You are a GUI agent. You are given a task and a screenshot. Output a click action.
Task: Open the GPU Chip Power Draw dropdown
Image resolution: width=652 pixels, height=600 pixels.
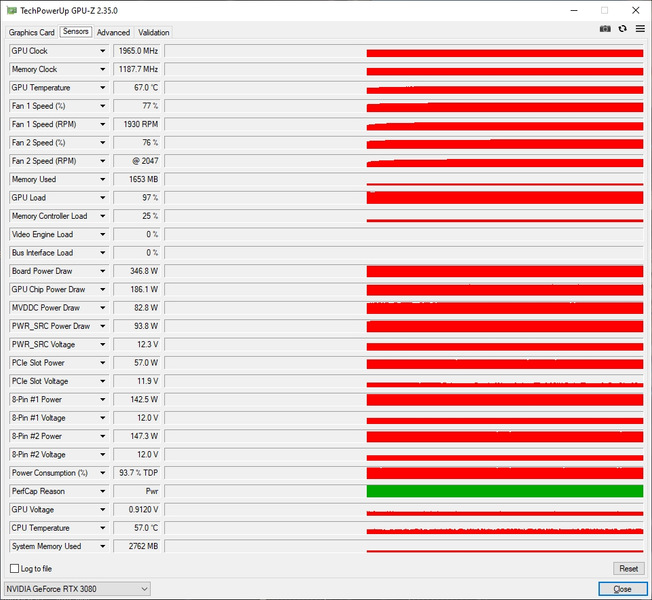[x=102, y=289]
